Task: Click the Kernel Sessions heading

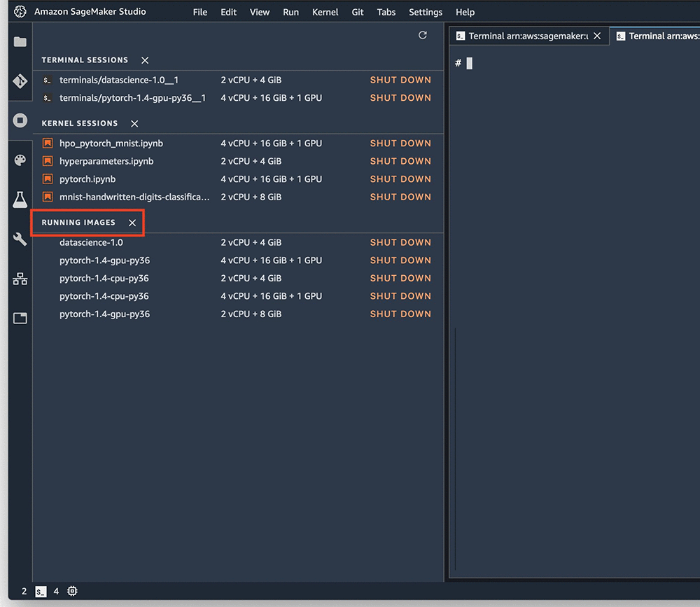Action: click(x=80, y=124)
